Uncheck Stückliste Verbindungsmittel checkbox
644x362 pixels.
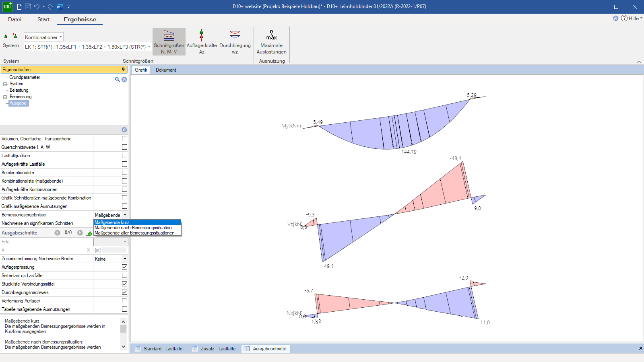pos(124,284)
